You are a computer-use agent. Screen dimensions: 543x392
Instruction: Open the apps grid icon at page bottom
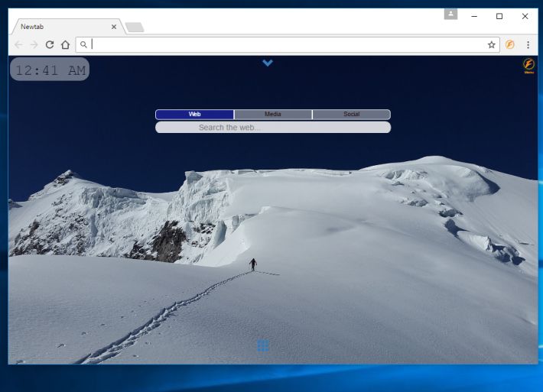pos(263,345)
